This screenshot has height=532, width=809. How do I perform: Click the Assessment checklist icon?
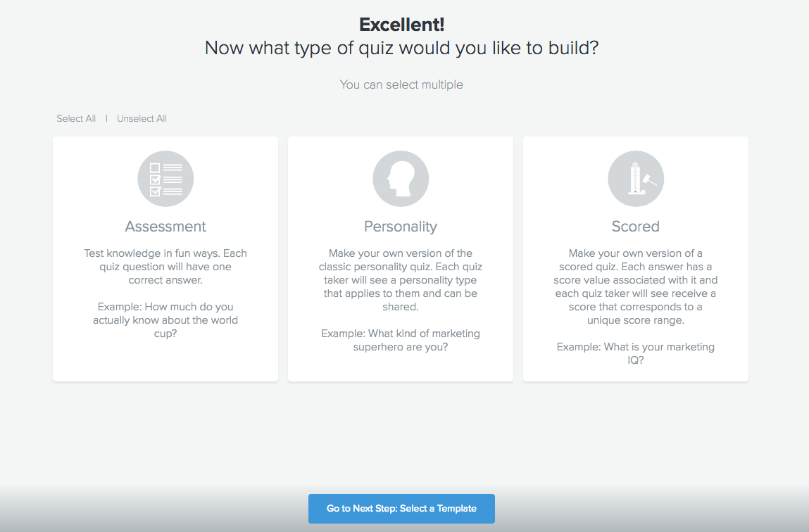165,179
